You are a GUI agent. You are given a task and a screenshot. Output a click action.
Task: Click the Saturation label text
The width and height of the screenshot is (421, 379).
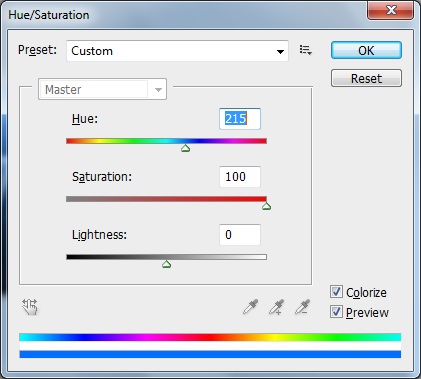tap(102, 177)
